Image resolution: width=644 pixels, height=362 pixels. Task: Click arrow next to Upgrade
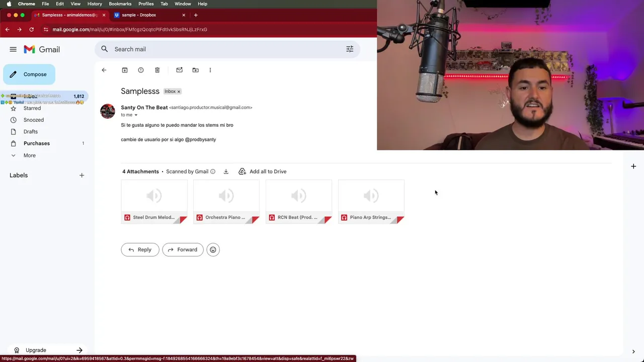click(x=79, y=350)
